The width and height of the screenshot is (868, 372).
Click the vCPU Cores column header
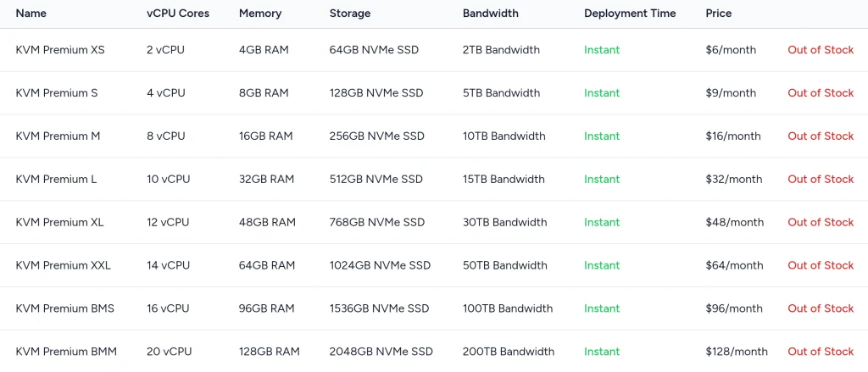pos(178,14)
